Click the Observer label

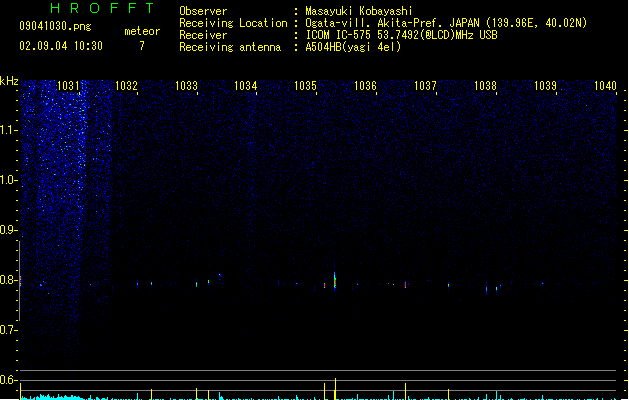tap(203, 11)
